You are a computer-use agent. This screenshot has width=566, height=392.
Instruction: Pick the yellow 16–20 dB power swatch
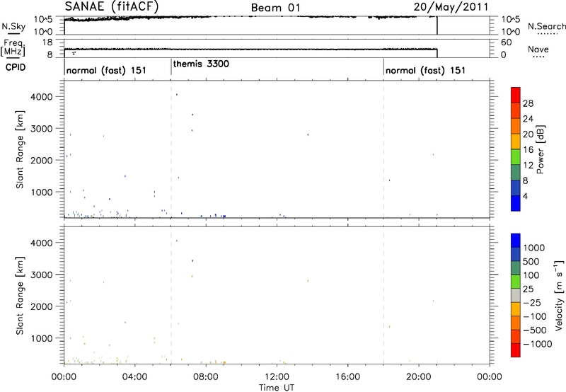tap(516, 142)
